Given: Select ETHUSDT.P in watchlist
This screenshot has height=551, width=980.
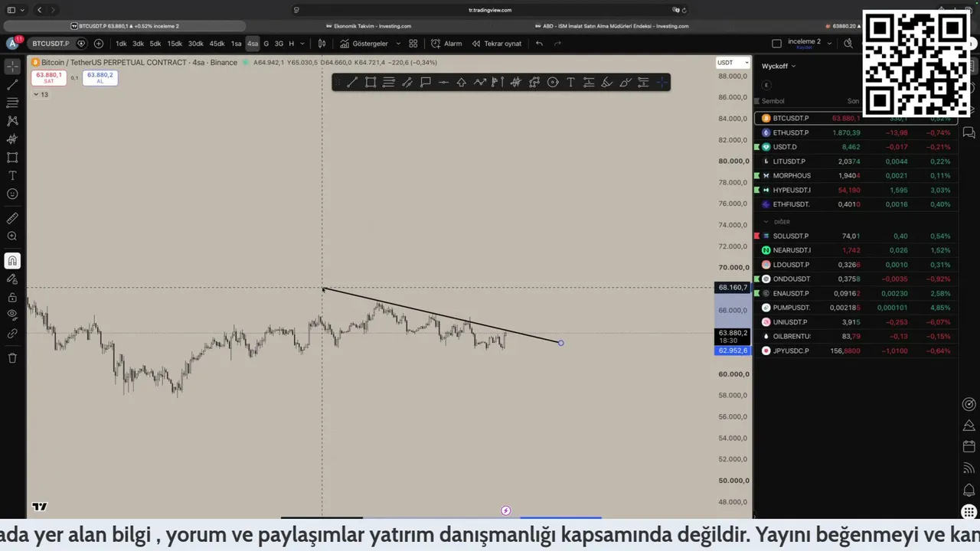Looking at the screenshot, I should tap(854, 132).
